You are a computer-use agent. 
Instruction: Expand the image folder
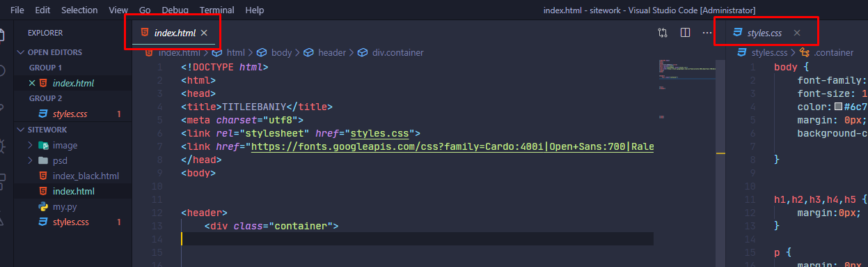pos(31,145)
